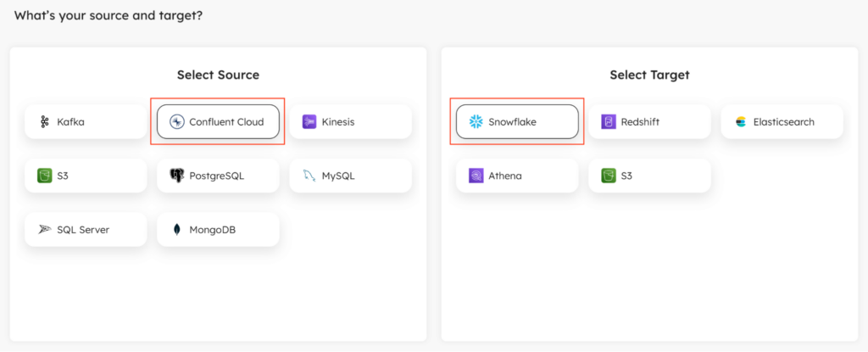The height and width of the screenshot is (352, 868).
Task: Click the MySQL dolphin icon
Action: click(309, 176)
